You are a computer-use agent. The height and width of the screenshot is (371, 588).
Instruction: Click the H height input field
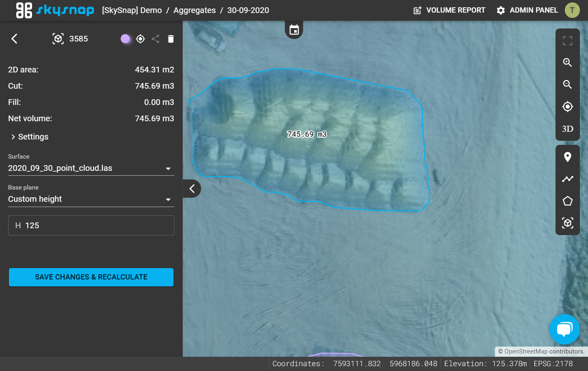(91, 225)
